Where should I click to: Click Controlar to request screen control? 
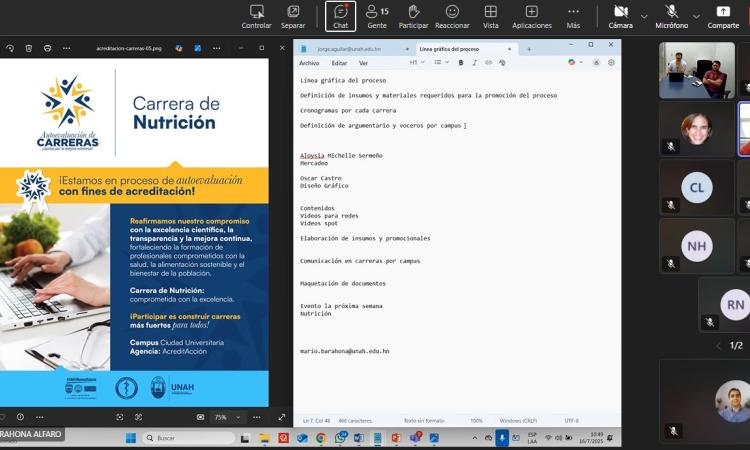click(x=256, y=17)
